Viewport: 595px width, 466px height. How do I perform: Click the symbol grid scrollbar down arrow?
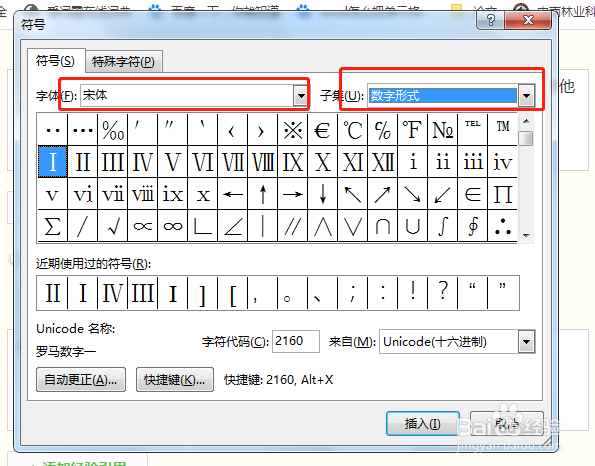pos(526,236)
